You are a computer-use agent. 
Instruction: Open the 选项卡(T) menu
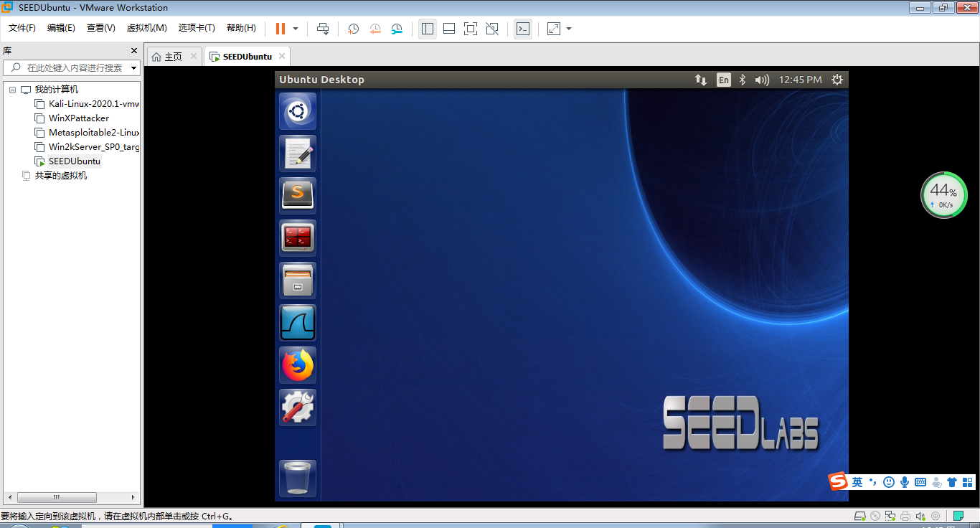point(197,28)
